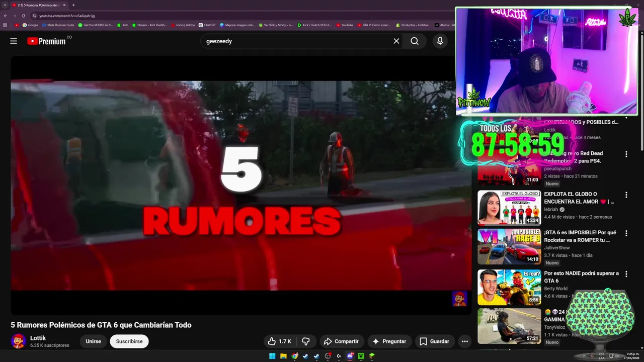Open the Windows Start menu

(272, 356)
